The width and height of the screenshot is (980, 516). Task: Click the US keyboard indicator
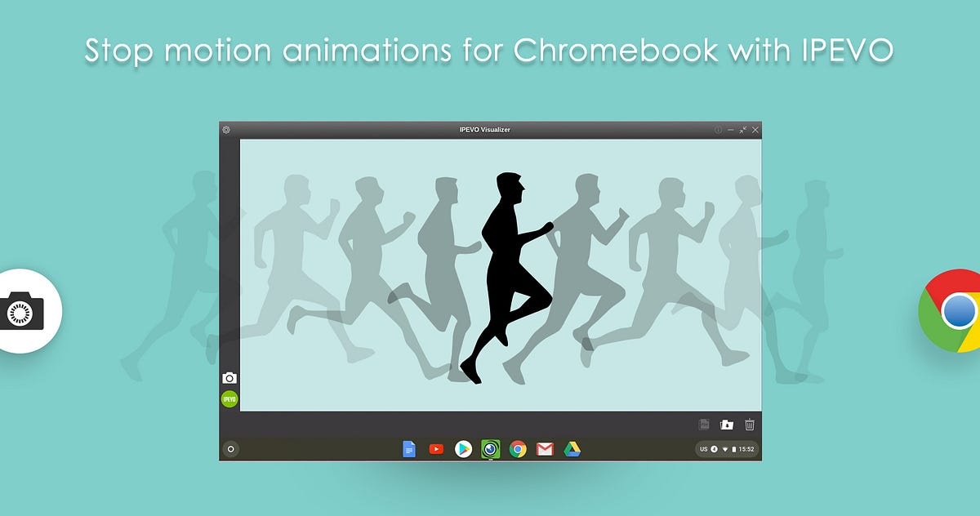point(704,449)
